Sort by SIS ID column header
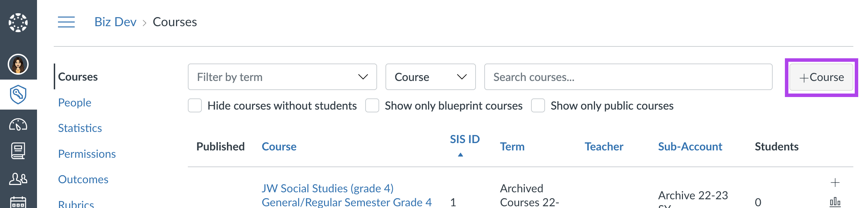 tap(465, 139)
